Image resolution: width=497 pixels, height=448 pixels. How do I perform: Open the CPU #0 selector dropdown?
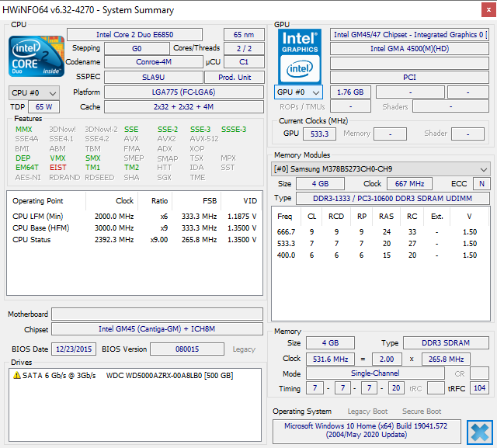coord(34,93)
